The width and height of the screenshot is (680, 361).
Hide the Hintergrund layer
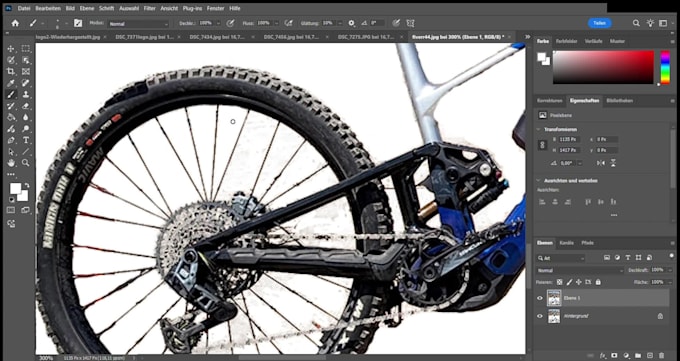click(540, 316)
